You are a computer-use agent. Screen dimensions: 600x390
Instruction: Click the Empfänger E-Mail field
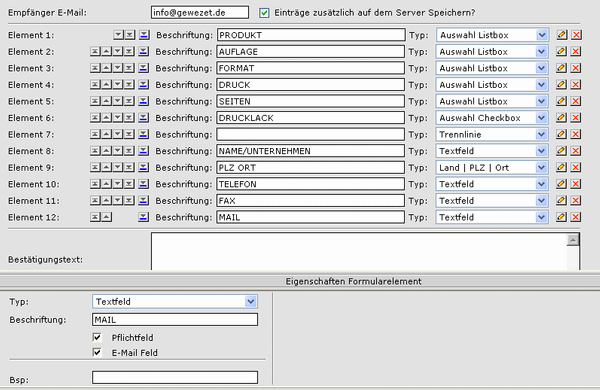pyautogui.click(x=200, y=13)
